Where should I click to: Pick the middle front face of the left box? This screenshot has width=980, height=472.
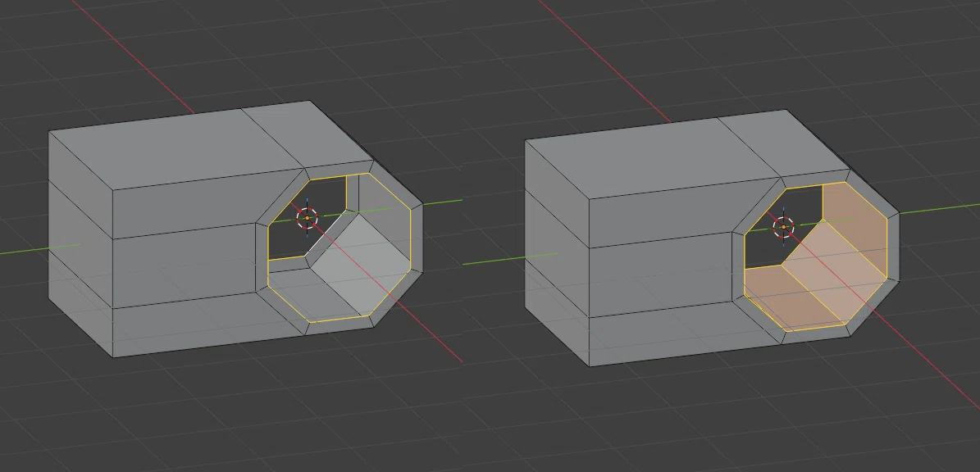pos(185,265)
